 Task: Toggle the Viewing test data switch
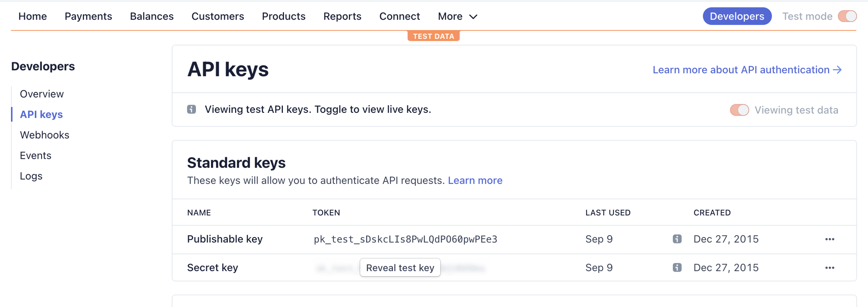coord(739,110)
